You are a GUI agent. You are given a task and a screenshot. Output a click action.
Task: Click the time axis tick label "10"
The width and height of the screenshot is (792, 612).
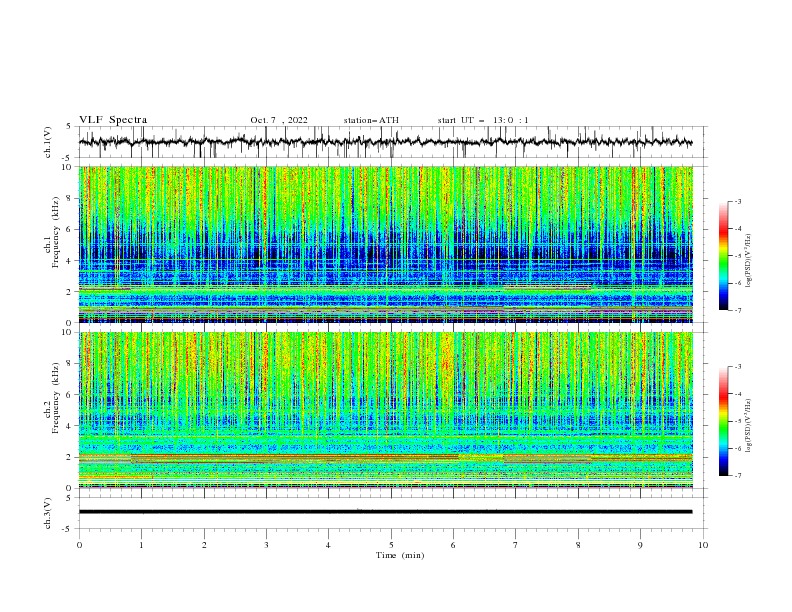[x=703, y=545]
